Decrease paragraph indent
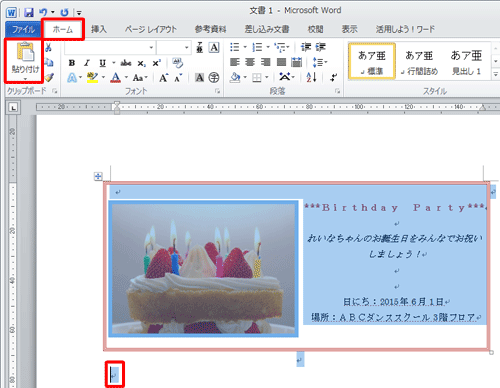Screen dimensions: 500x388 click(x=306, y=47)
